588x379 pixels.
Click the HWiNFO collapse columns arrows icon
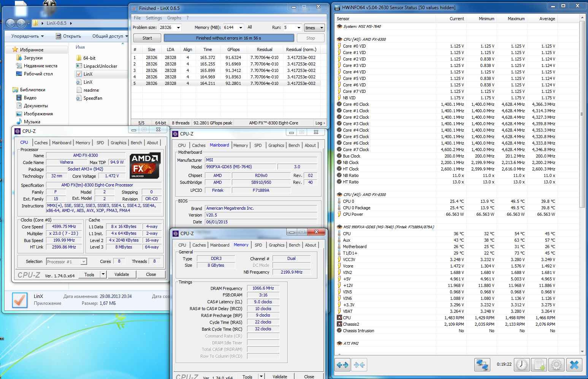tap(359, 365)
